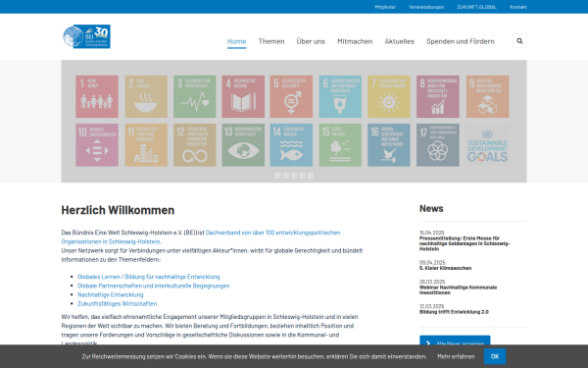Open Zukunftsfähiges Wirtschaften link

coord(117,304)
